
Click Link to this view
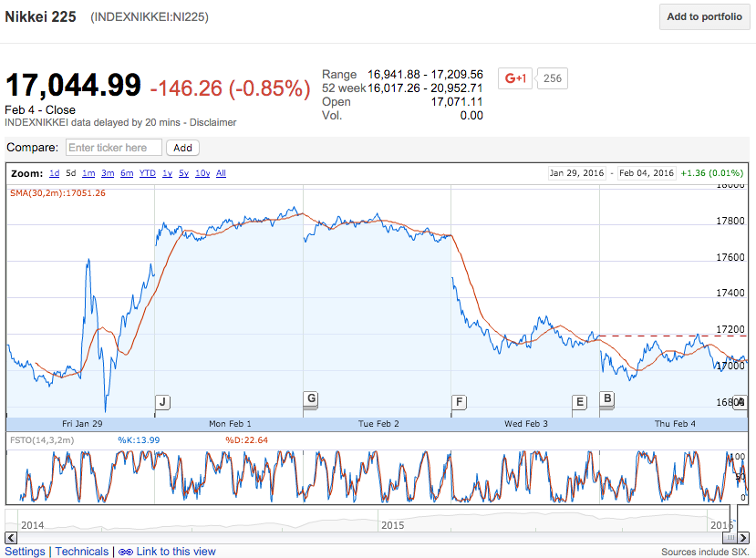(x=176, y=552)
